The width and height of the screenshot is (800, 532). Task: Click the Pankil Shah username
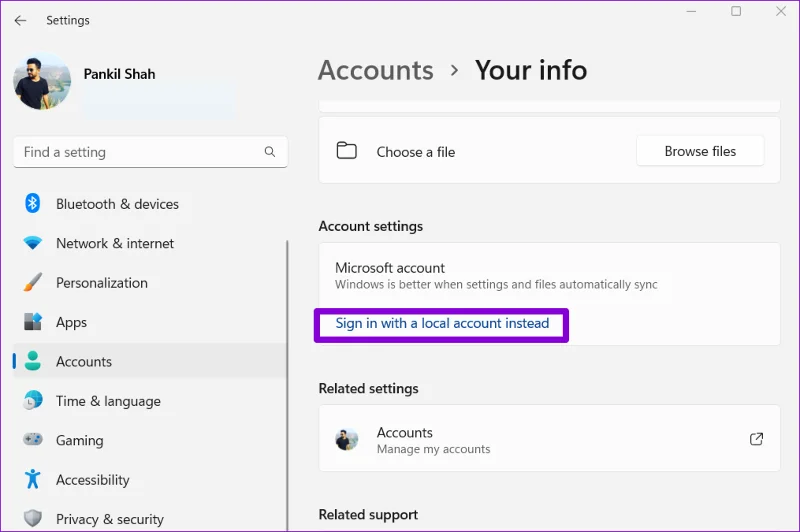coord(119,74)
